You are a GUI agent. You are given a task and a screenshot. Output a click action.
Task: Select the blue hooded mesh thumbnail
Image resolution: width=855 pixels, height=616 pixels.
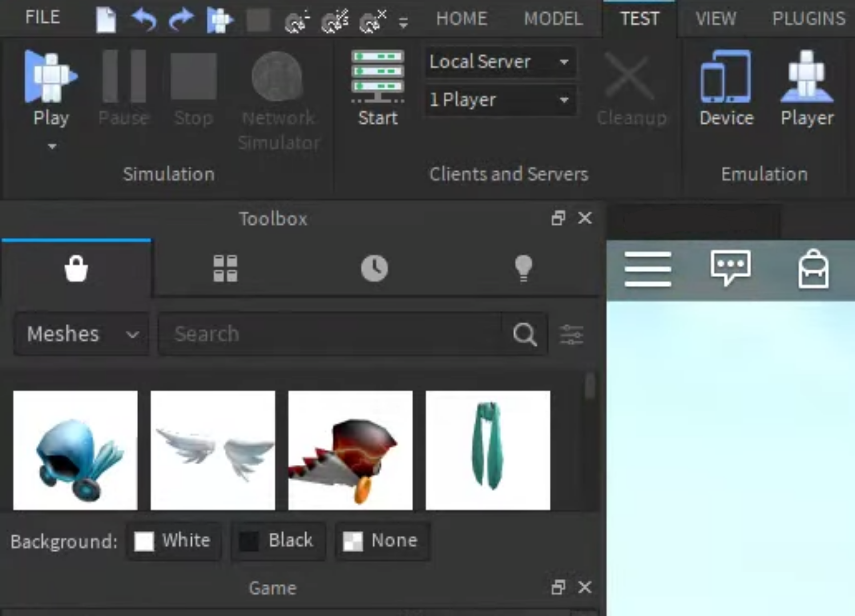click(x=75, y=450)
